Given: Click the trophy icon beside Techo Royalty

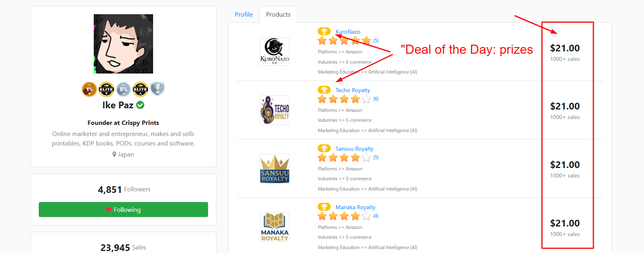Looking at the screenshot, I should click(324, 90).
